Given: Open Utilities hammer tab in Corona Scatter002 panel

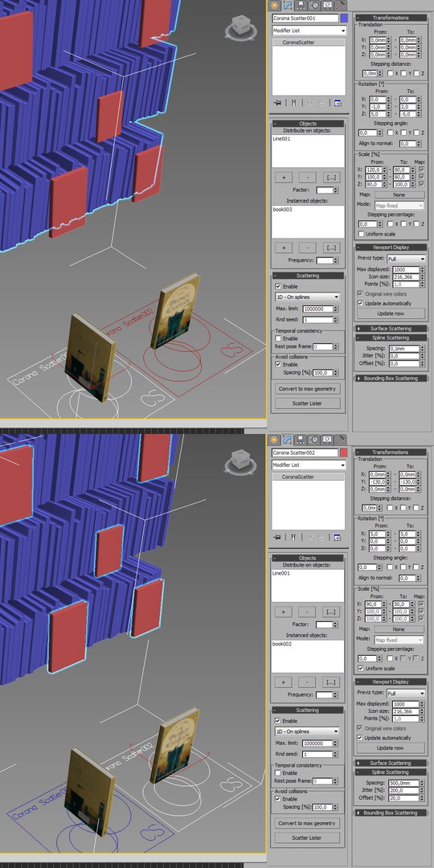Looking at the screenshot, I should (341, 440).
